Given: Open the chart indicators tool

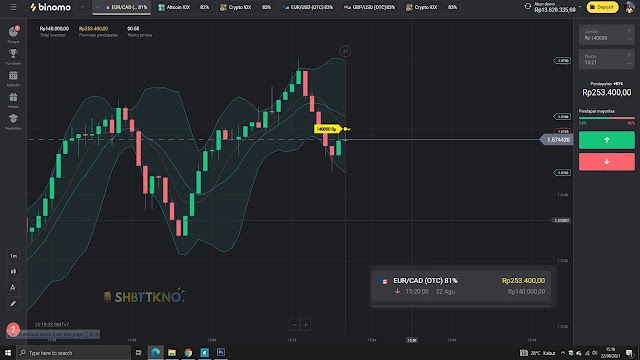Looking at the screenshot, I should [13, 287].
